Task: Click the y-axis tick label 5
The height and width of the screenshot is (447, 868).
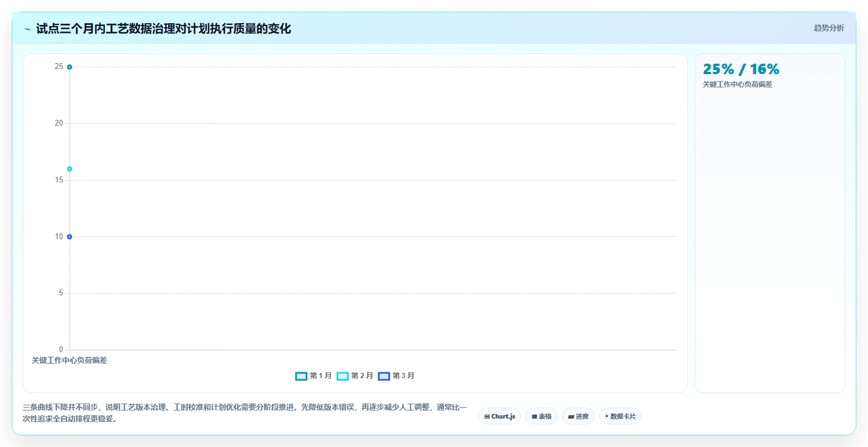Action: tap(61, 293)
